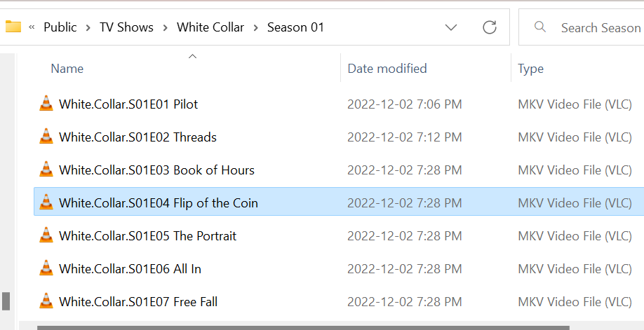Expand chevron after Public breadcrumb

pos(88,27)
